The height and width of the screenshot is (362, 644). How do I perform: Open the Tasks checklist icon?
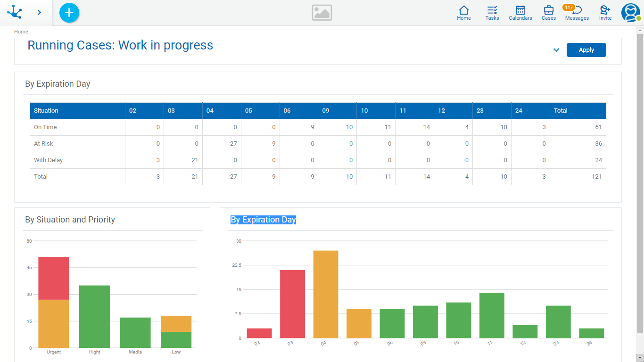point(492,13)
